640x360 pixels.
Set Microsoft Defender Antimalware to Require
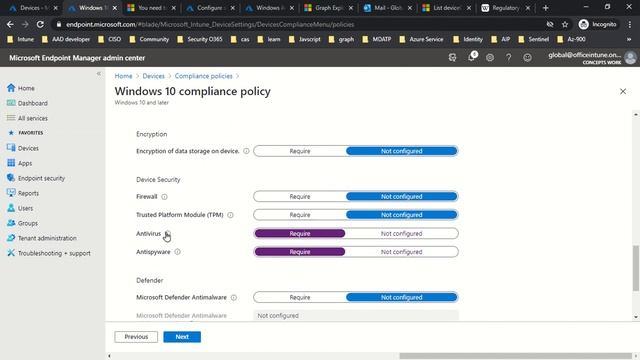click(x=300, y=298)
